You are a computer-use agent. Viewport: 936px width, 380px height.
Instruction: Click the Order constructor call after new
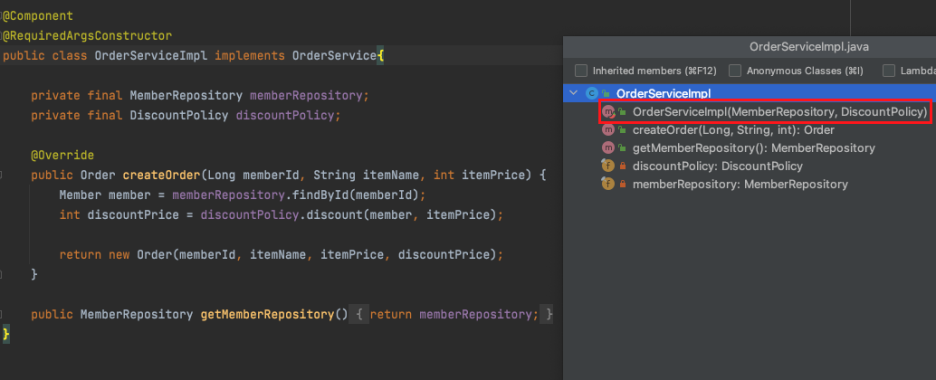click(x=155, y=255)
